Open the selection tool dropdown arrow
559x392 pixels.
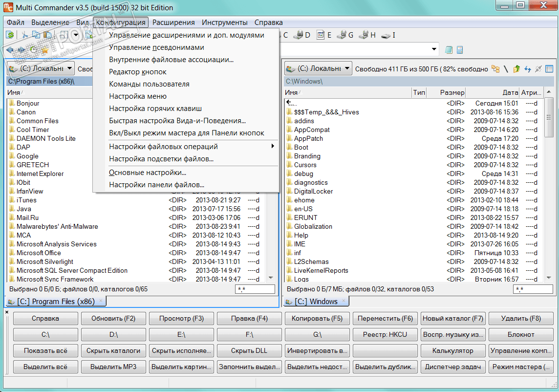(76, 35)
